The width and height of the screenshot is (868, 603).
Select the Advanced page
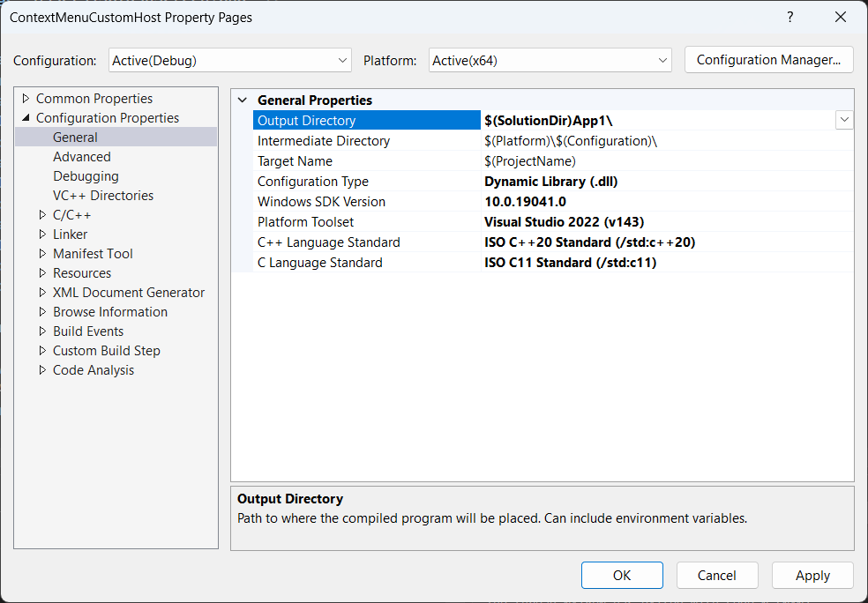pos(82,157)
